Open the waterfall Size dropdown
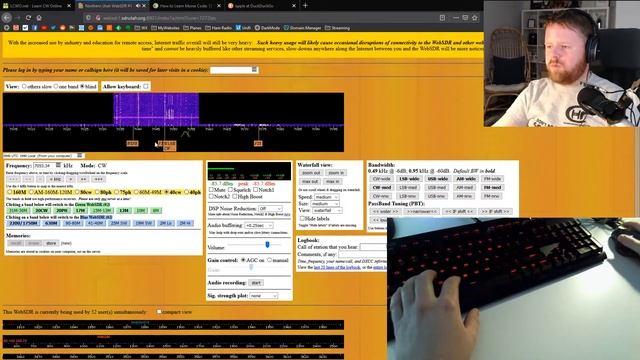This screenshot has width=640, height=360. point(325,203)
